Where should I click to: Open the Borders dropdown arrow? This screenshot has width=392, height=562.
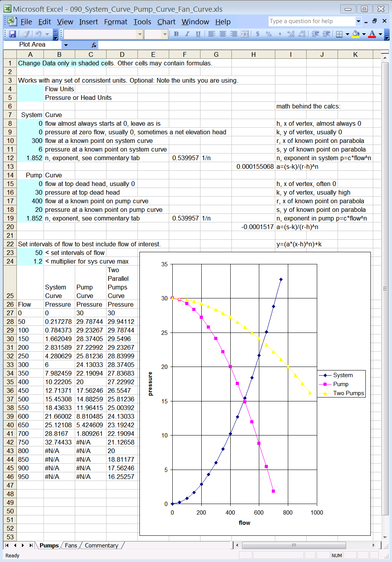pyautogui.click(x=347, y=34)
